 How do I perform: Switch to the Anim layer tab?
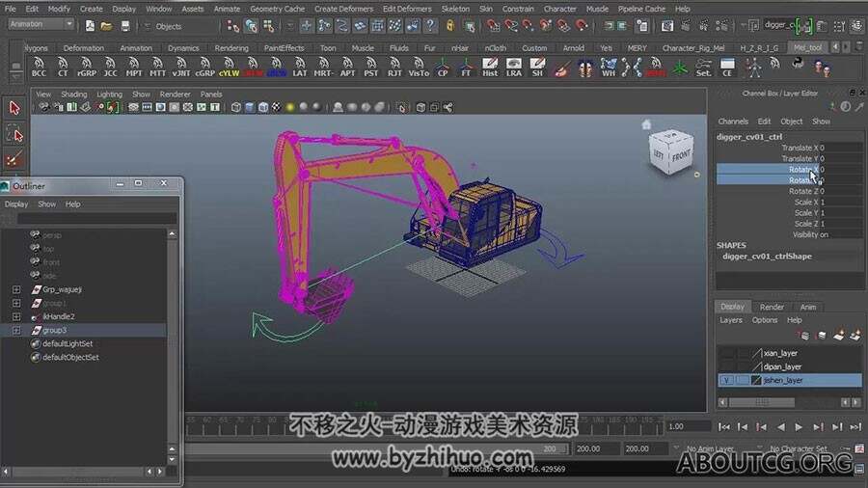tap(807, 307)
